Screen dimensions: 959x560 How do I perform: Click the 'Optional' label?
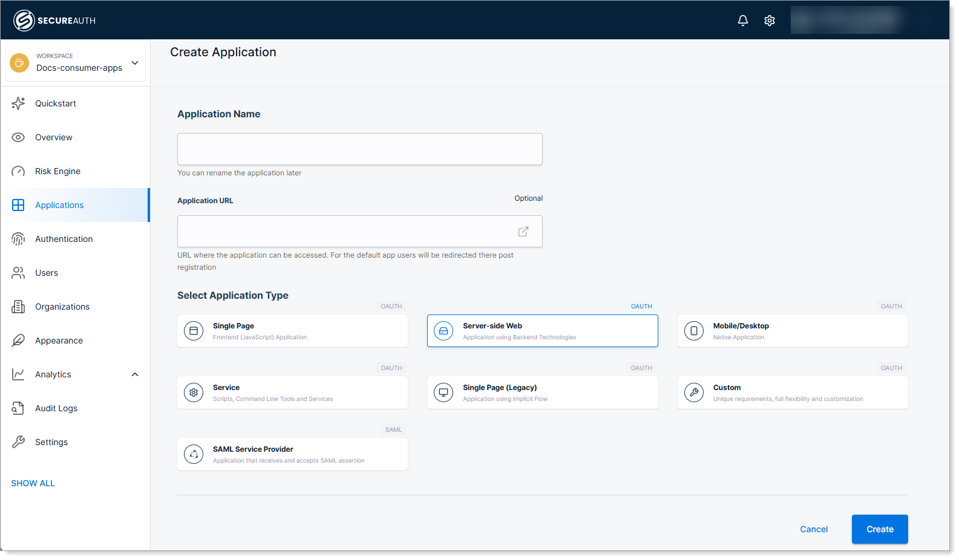[x=529, y=198]
